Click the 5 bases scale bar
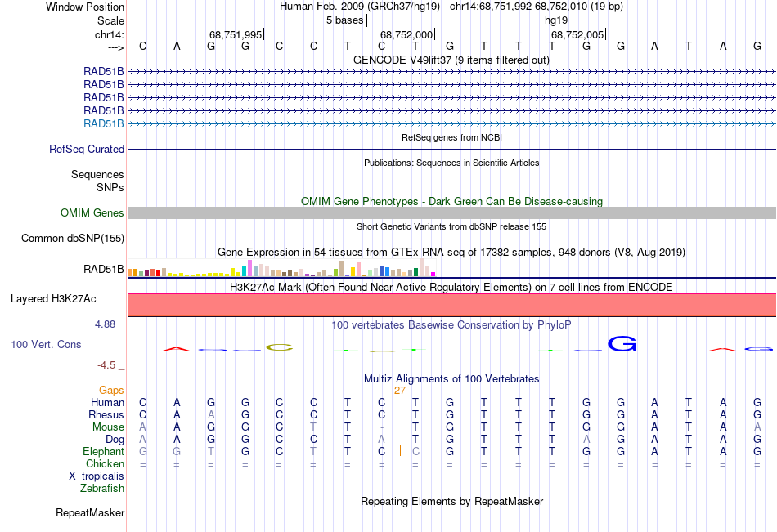The height and width of the screenshot is (532, 777). point(452,20)
